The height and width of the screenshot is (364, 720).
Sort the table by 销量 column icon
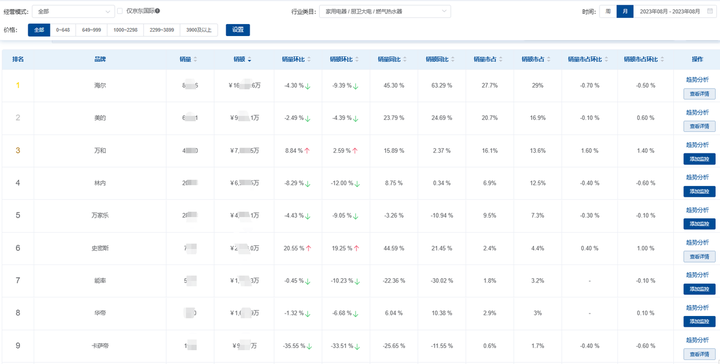(x=195, y=60)
